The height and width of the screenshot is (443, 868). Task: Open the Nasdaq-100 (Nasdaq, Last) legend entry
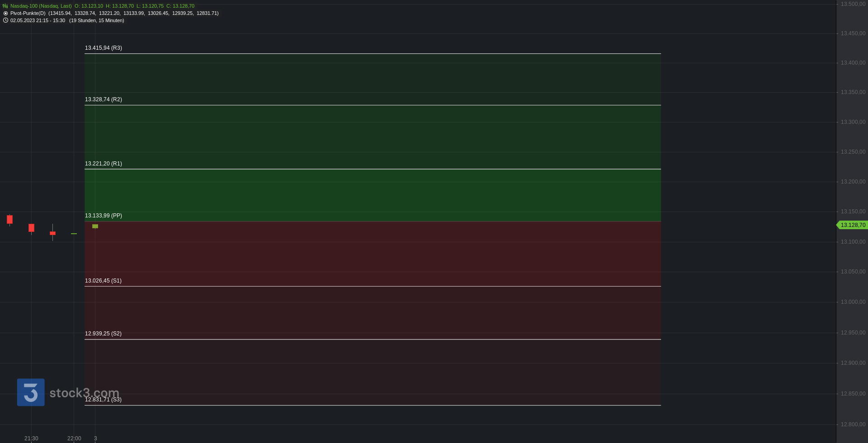tap(41, 6)
